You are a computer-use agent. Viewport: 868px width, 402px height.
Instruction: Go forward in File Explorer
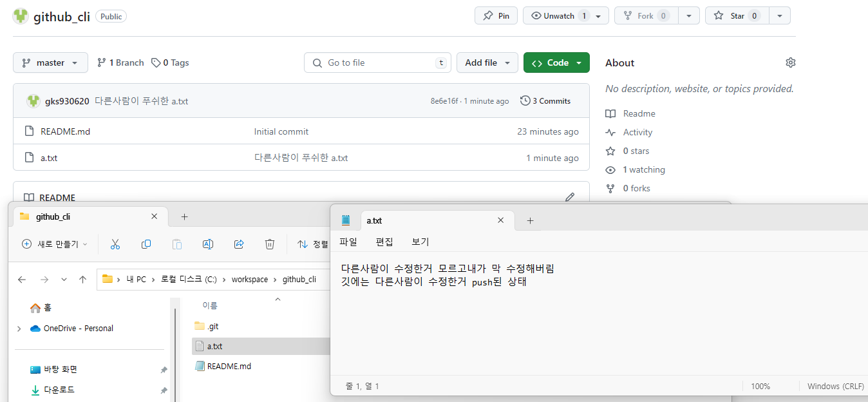tap(44, 280)
